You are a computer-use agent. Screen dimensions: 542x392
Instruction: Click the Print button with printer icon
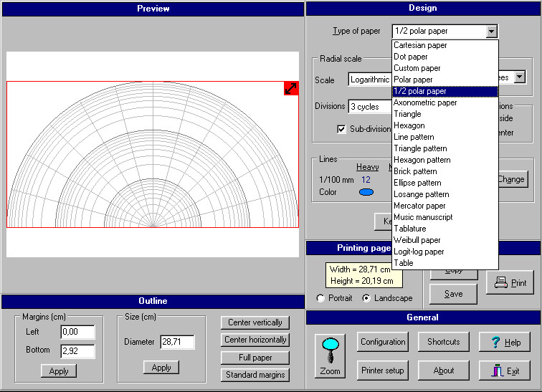click(510, 282)
